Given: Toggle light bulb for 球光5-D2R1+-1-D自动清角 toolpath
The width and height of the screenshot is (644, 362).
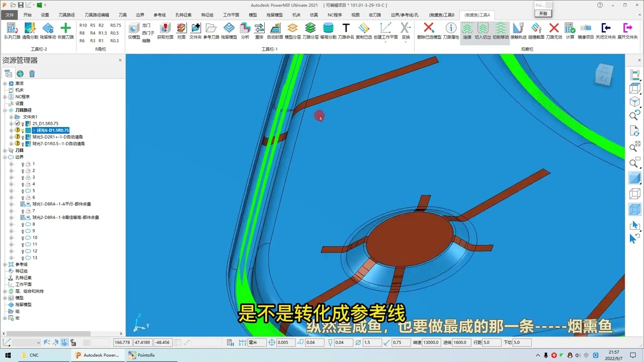Looking at the screenshot, I should (x=23, y=137).
